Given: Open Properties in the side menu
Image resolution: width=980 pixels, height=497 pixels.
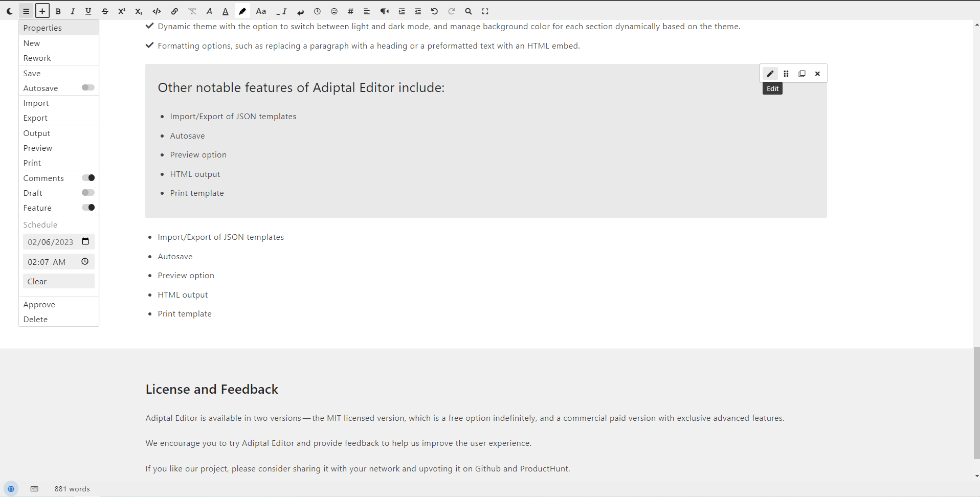Looking at the screenshot, I should (59, 28).
